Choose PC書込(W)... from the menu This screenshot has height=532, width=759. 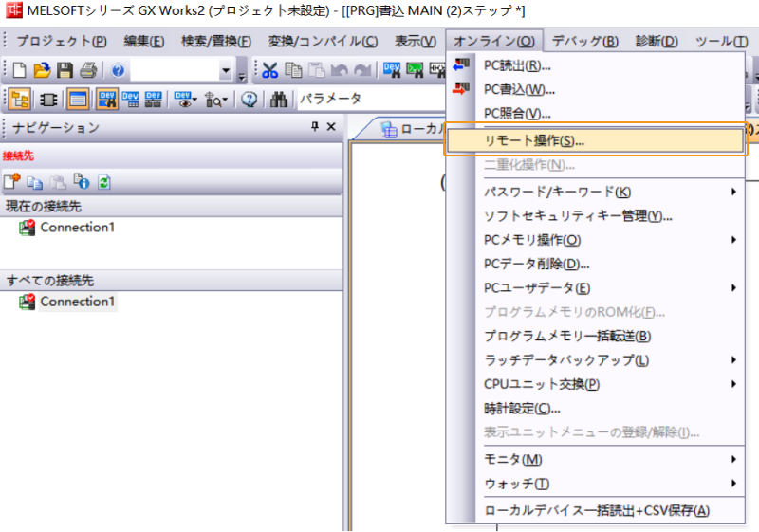(595, 89)
